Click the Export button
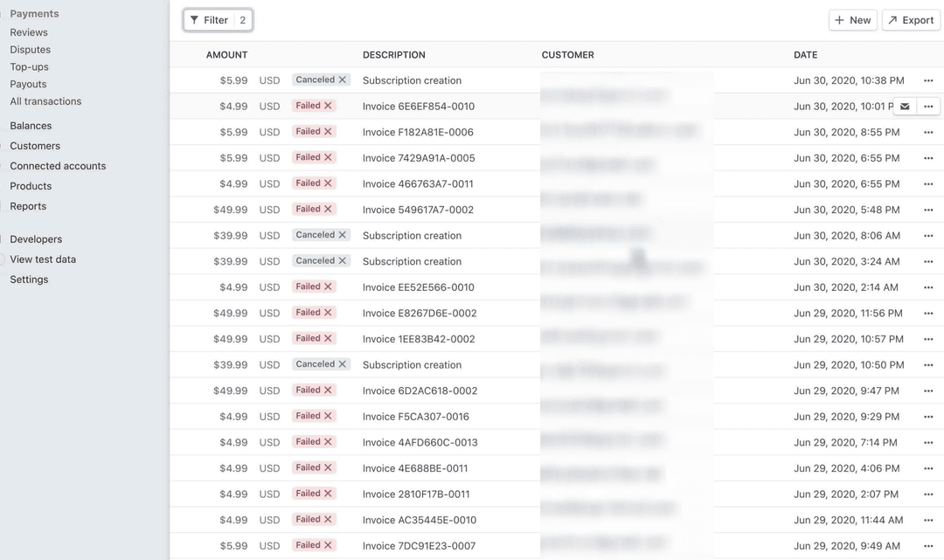Image resolution: width=944 pixels, height=560 pixels. (910, 19)
